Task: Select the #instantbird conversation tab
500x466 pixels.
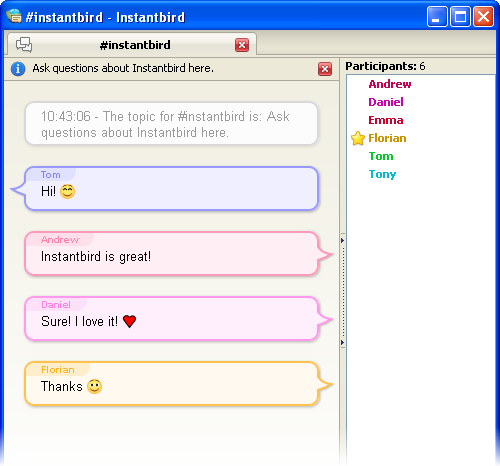Action: 132,45
